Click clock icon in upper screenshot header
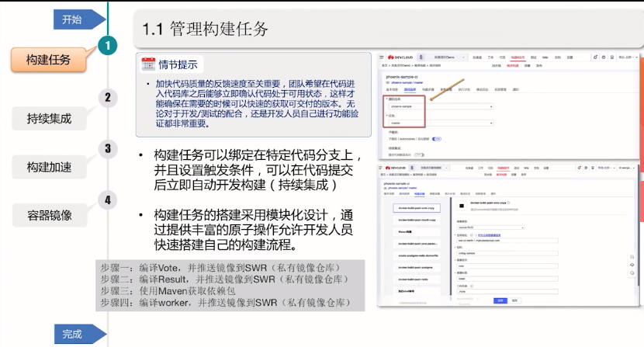This screenshot has height=347, width=644. (604, 57)
